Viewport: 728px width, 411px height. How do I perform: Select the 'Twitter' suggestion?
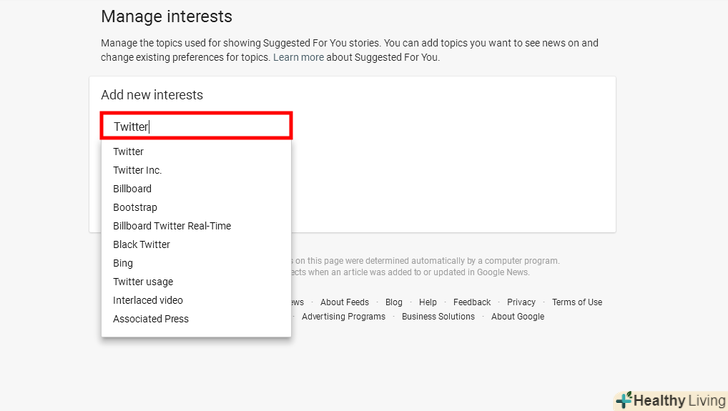point(129,152)
